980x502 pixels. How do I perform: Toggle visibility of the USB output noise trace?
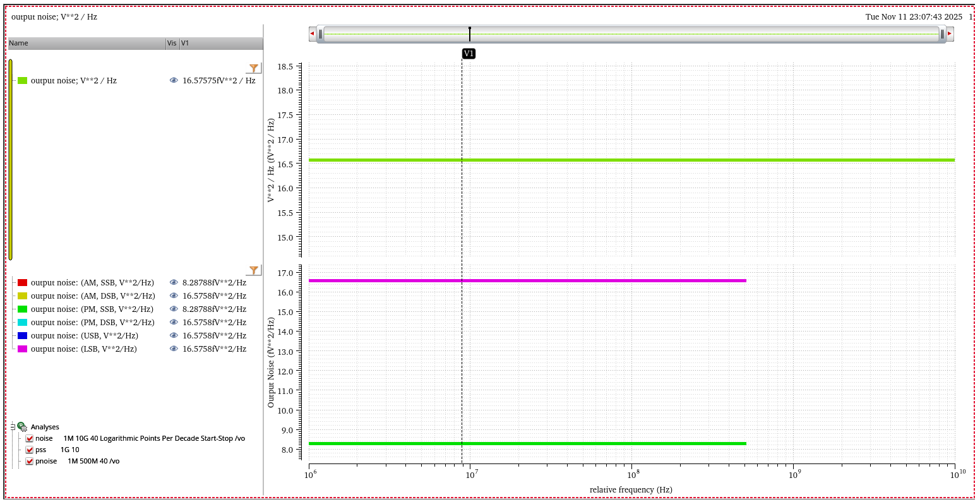click(174, 336)
